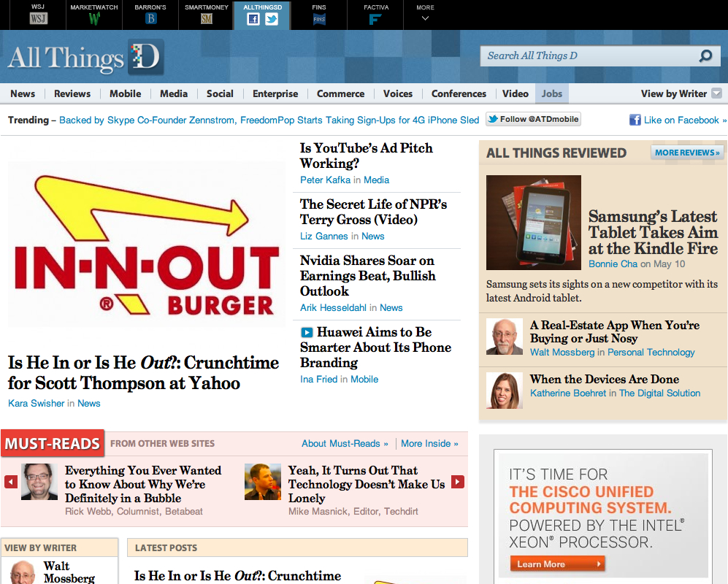Open The Digital Solution column link

[659, 393]
